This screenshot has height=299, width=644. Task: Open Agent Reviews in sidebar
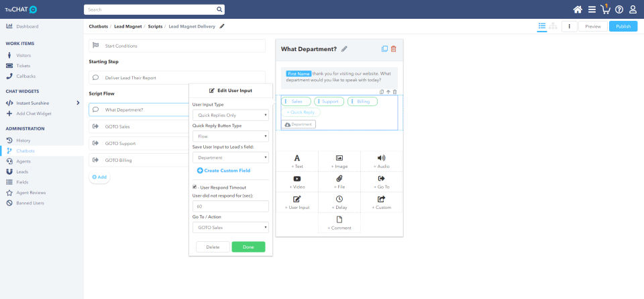coord(31,192)
